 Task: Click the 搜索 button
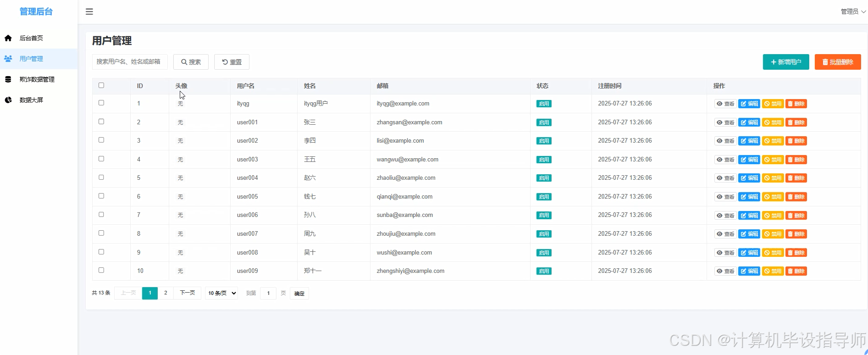191,62
